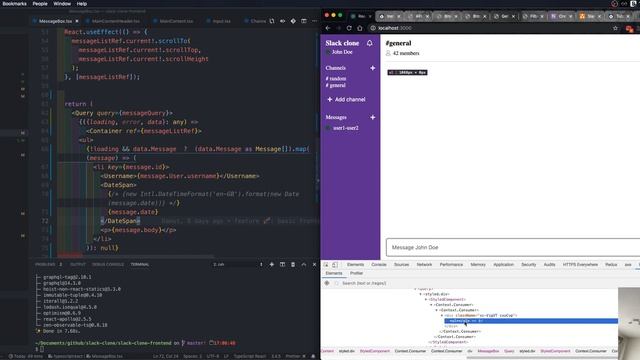Open the DevTools Application tab

point(503,264)
